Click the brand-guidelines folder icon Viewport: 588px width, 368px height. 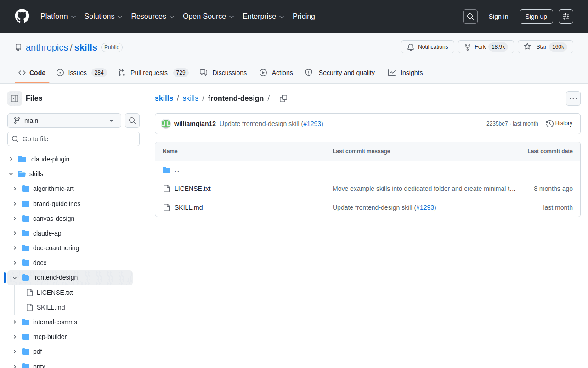click(26, 204)
